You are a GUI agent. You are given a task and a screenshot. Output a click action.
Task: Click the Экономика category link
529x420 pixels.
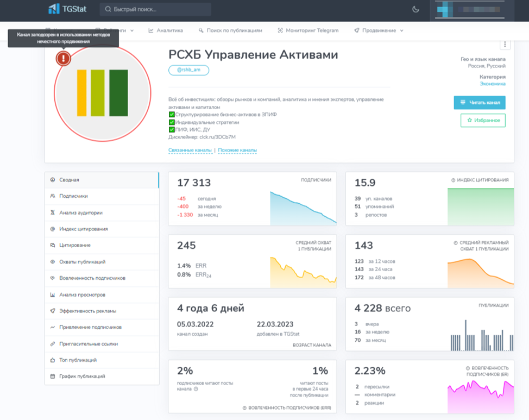(x=493, y=84)
